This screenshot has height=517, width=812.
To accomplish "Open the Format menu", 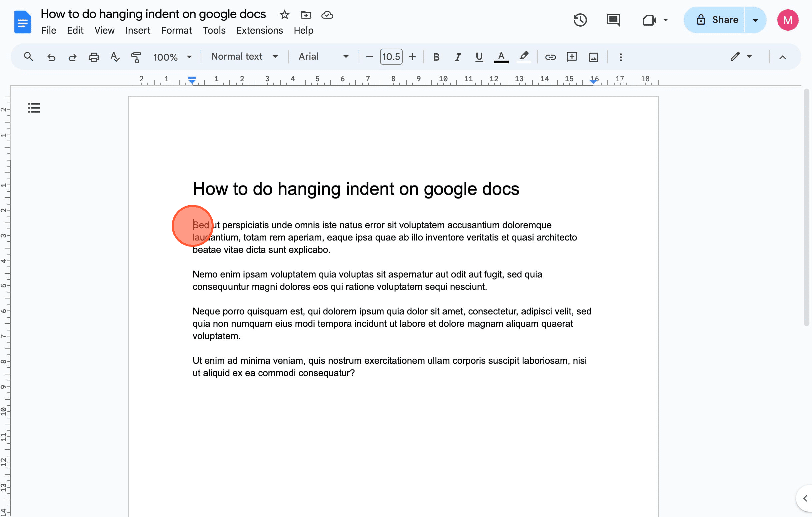I will [176, 30].
